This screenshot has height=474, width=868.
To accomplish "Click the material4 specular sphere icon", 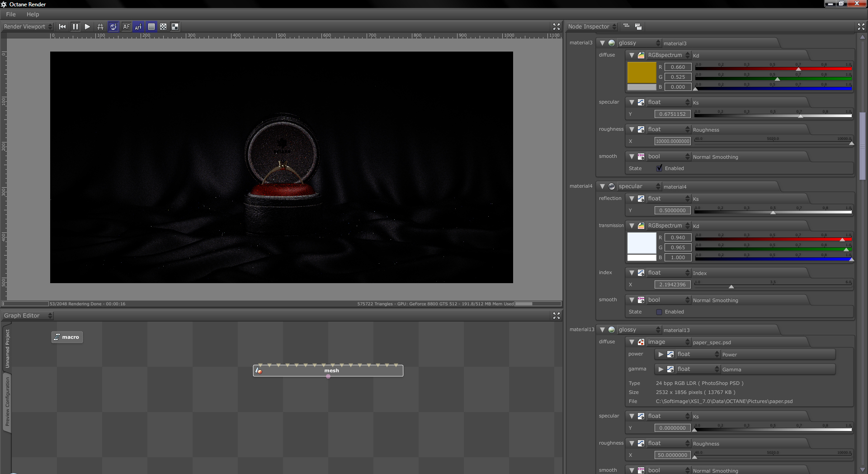I will pyautogui.click(x=612, y=186).
